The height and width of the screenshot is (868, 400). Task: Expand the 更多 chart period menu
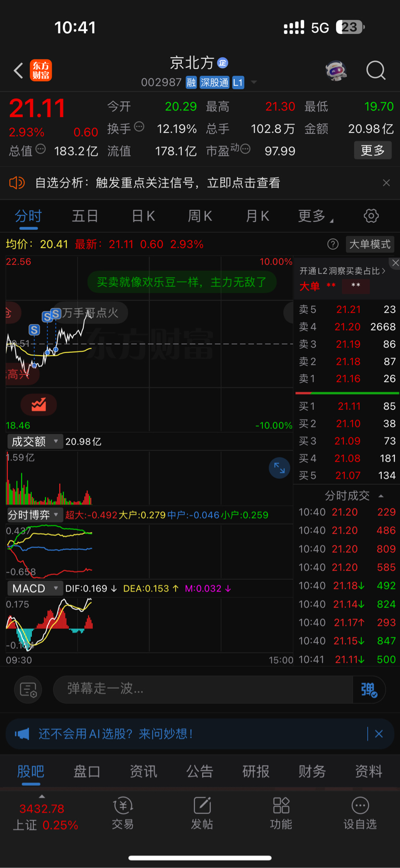[316, 216]
